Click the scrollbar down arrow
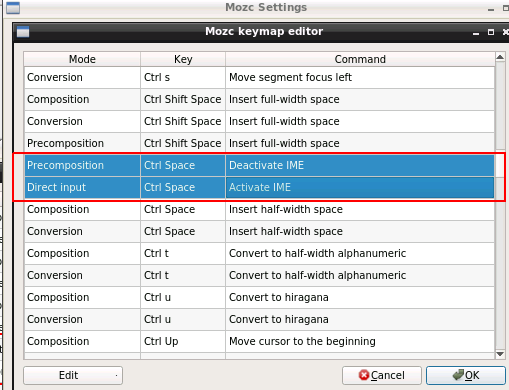The image size is (509, 390). [500, 354]
